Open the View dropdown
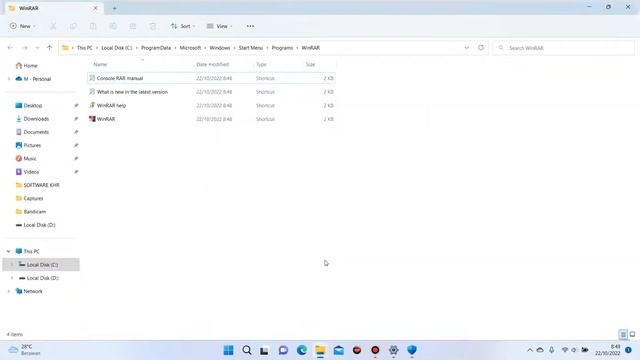Image resolution: width=640 pixels, height=360 pixels. [x=219, y=26]
